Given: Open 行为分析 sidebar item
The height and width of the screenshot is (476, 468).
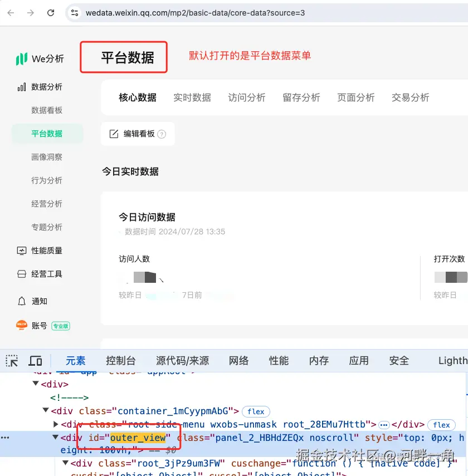Looking at the screenshot, I should (46, 180).
